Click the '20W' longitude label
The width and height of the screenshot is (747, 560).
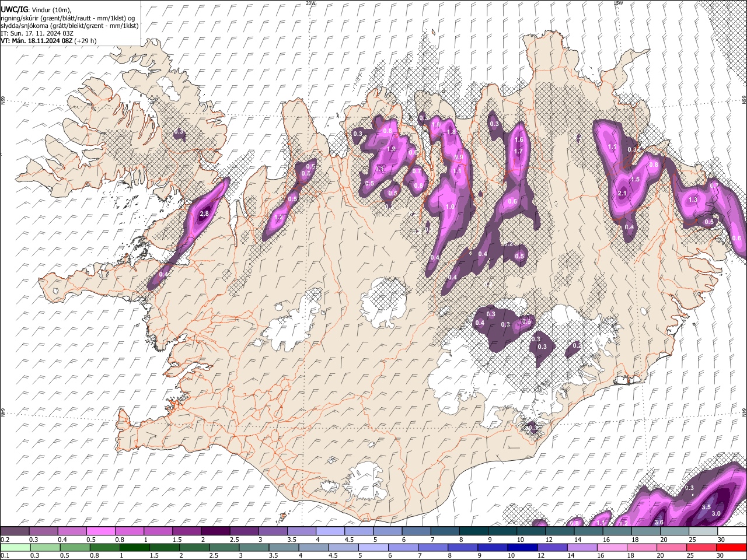click(x=311, y=3)
